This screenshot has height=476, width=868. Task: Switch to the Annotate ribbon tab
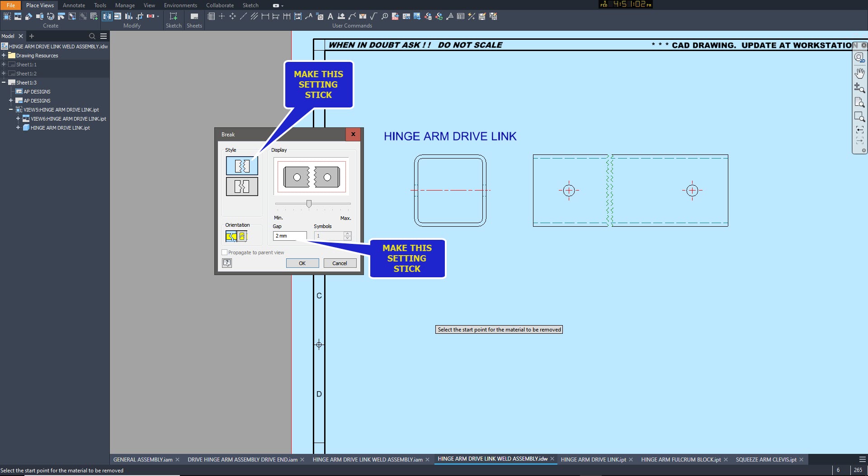[x=74, y=5]
